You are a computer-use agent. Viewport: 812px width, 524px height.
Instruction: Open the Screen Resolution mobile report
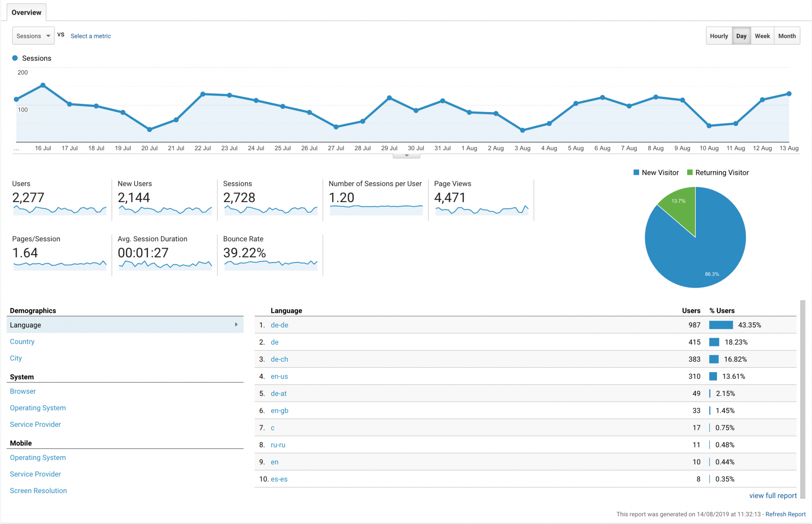click(38, 491)
